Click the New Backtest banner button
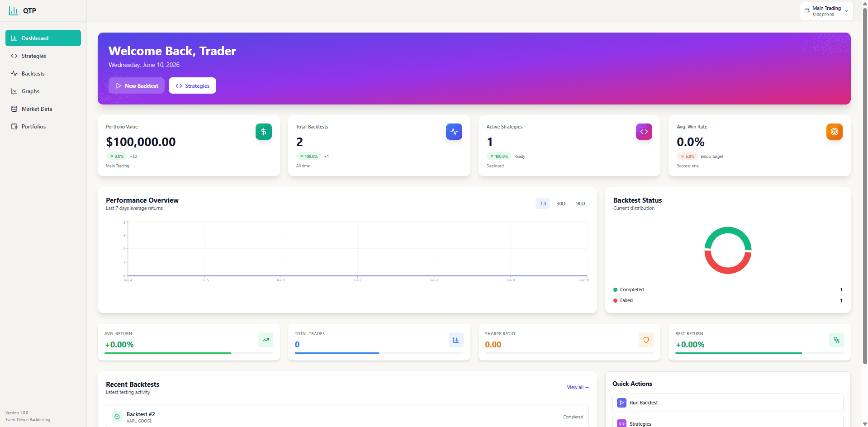This screenshot has width=868, height=427. (137, 85)
